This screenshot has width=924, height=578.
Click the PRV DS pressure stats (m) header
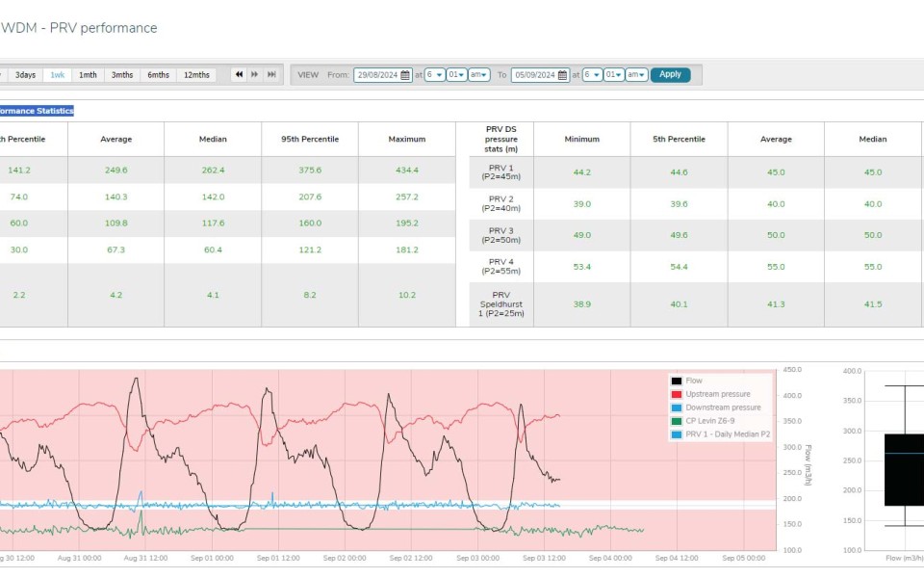(500, 139)
